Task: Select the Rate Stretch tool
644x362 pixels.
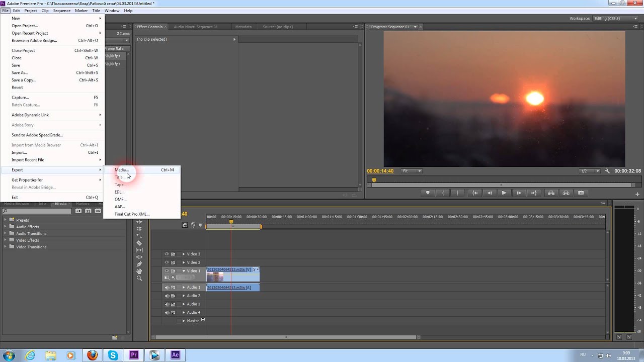Action: pyautogui.click(x=139, y=236)
